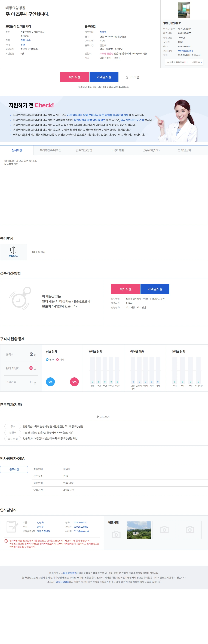Screen dimensions: 208x644
Task: Click the 정규직 employment type link
Action: [103, 32]
